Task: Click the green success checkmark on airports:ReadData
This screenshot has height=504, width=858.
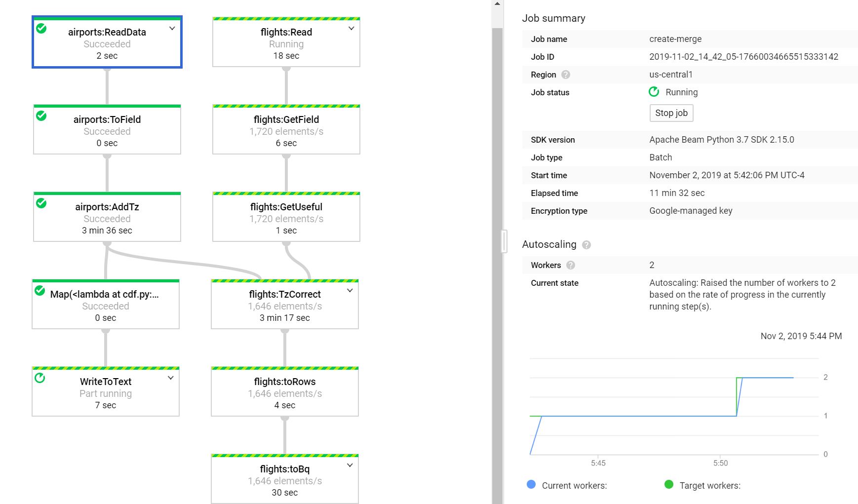Action: pos(41,29)
